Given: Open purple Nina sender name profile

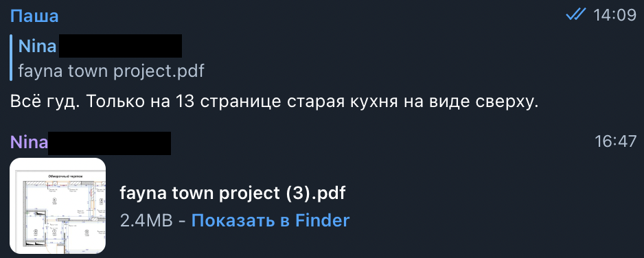Looking at the screenshot, I should point(29,142).
